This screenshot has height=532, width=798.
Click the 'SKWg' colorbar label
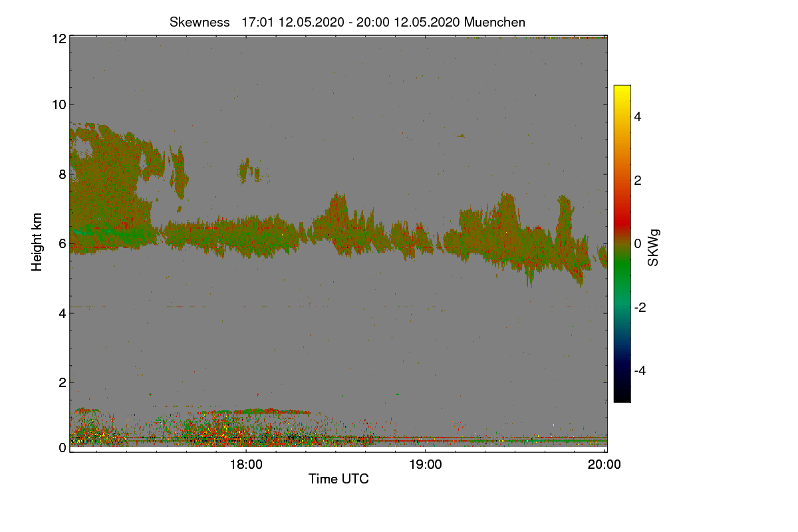coord(653,248)
